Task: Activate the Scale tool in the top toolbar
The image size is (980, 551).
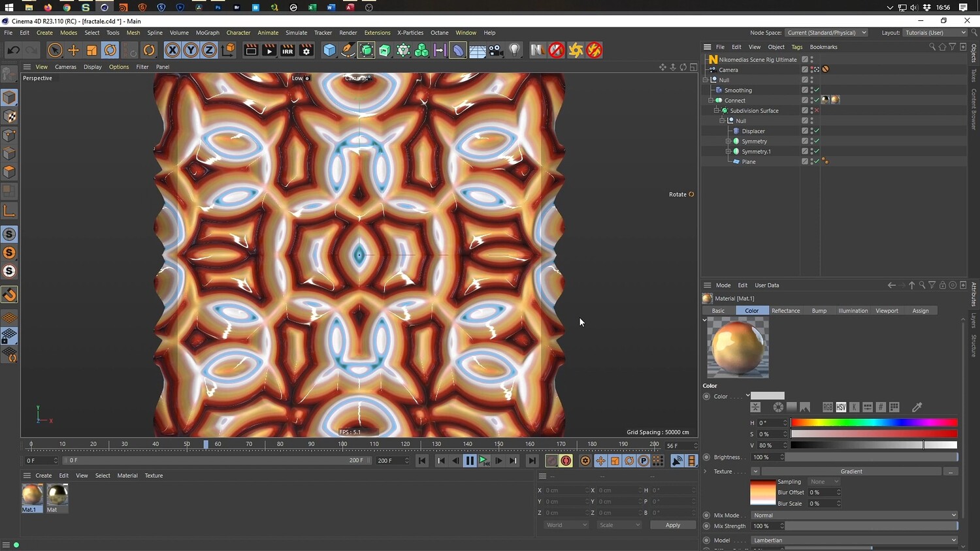Action: click(92, 50)
